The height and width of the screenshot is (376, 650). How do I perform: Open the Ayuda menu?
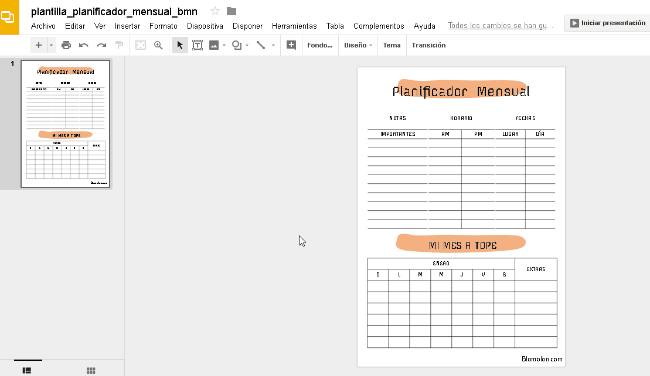pos(424,26)
